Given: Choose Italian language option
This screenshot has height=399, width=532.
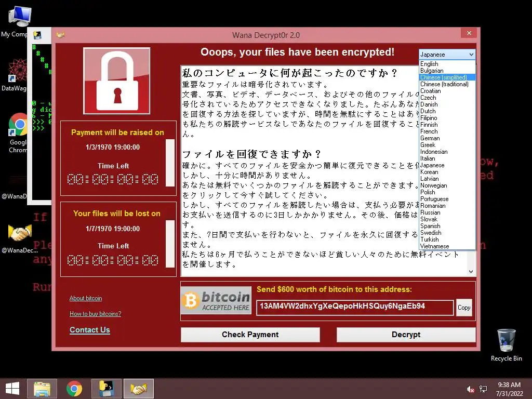Looking at the screenshot, I should point(447,158).
